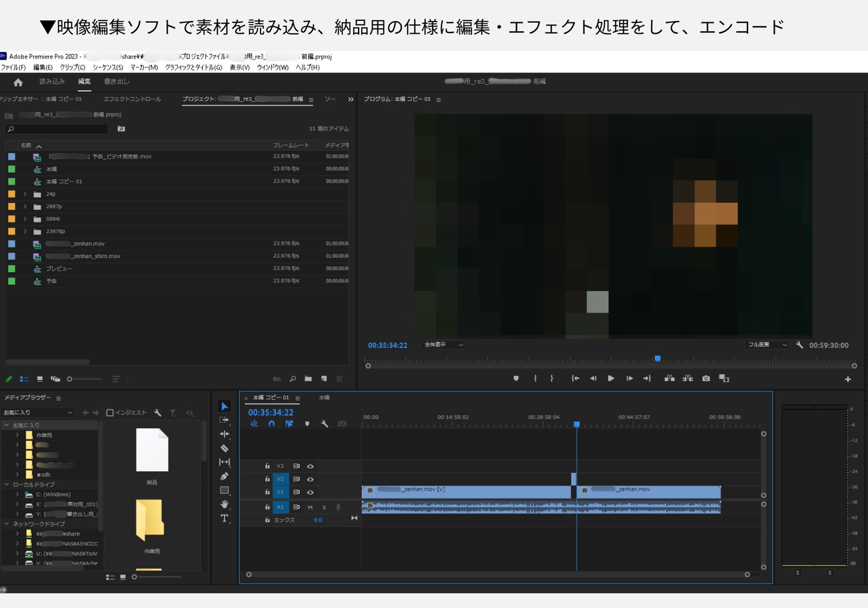Select the Type tool
This screenshot has width=868, height=608.
coord(224,519)
